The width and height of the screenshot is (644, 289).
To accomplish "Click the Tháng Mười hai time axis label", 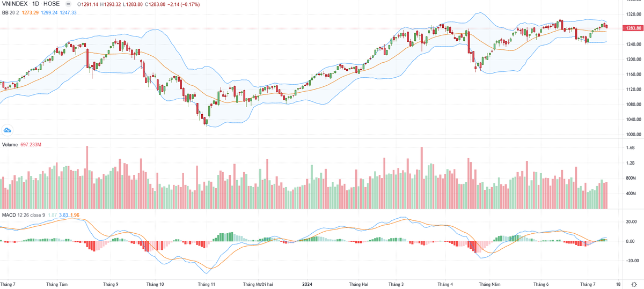I will click(259, 284).
